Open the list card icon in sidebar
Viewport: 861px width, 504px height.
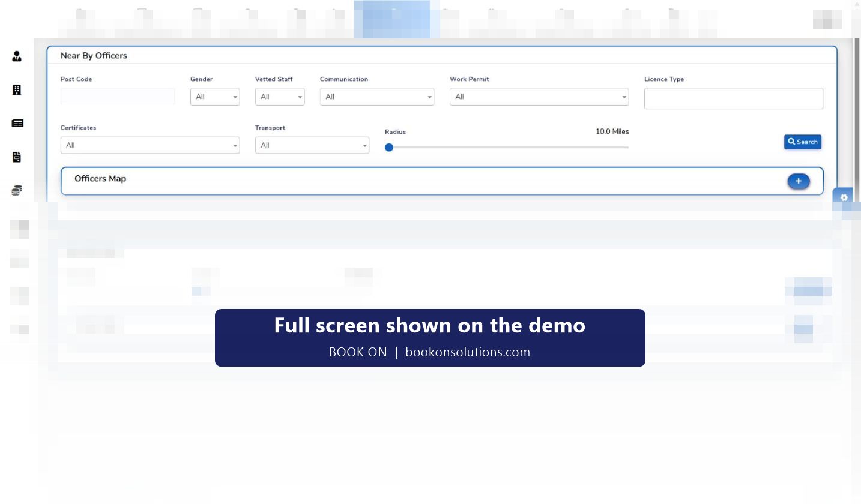pyautogui.click(x=17, y=124)
